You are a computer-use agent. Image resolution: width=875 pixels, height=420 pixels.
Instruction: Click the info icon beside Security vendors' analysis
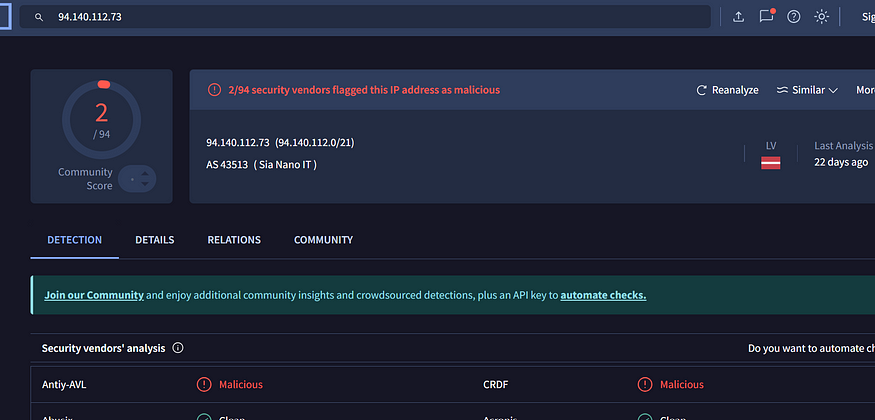click(178, 348)
